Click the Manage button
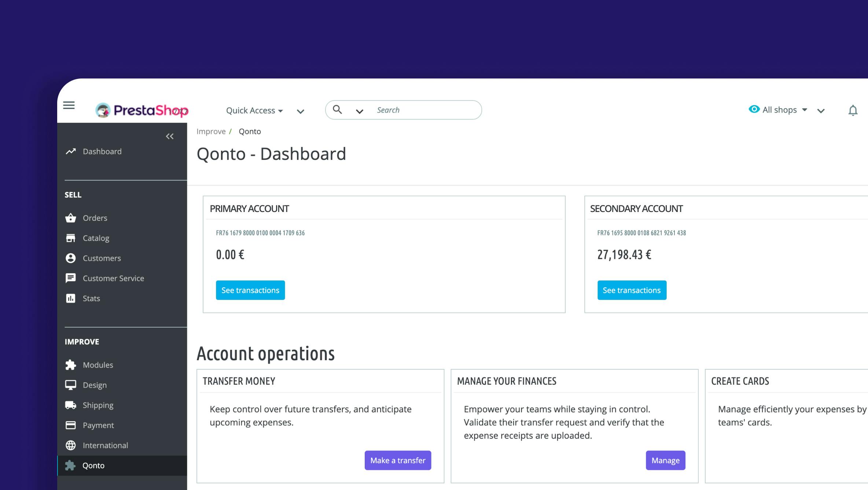Viewport: 868px width, 490px height. (665, 460)
